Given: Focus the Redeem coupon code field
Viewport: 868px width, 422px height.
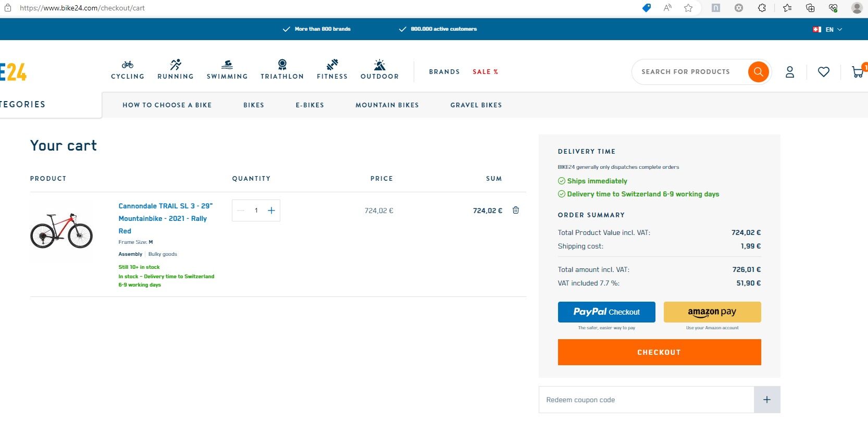Looking at the screenshot, I should tap(646, 400).
